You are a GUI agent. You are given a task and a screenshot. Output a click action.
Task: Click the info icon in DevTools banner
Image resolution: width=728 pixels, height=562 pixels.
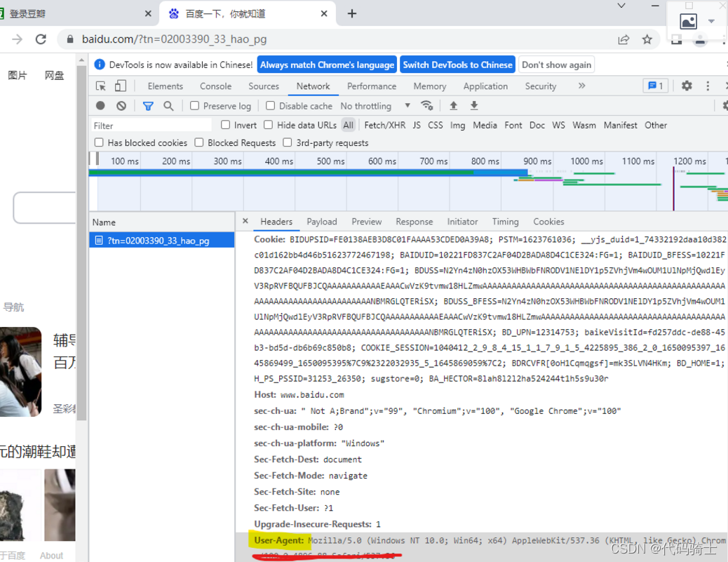point(100,65)
